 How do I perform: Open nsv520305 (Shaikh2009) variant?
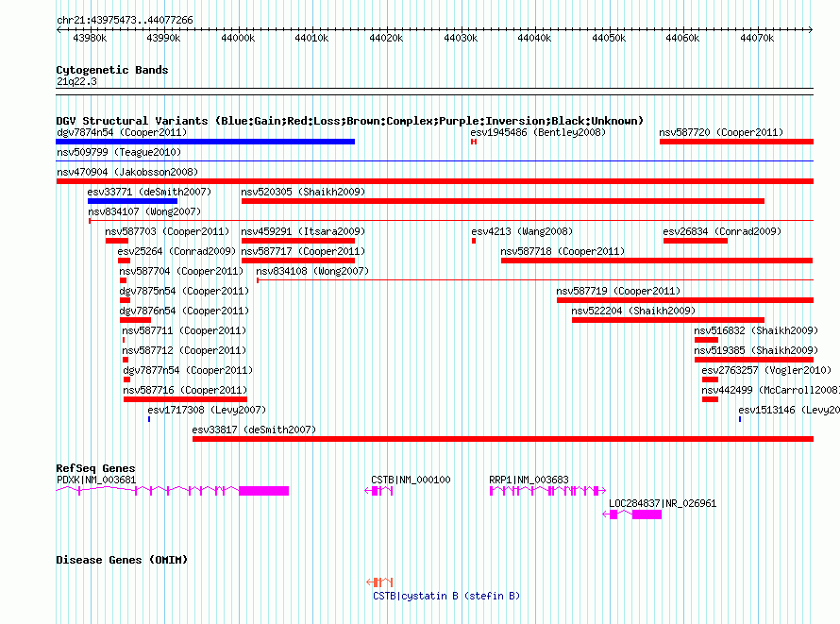coord(303,192)
